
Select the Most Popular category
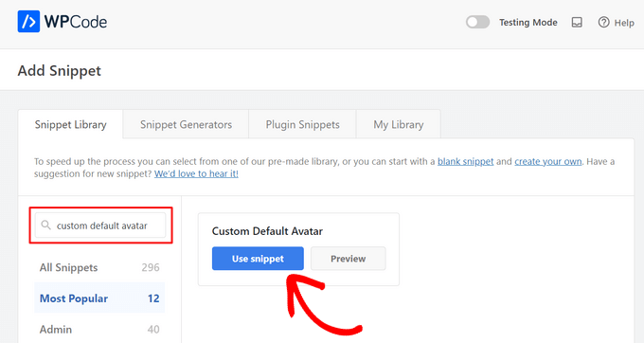click(x=99, y=298)
